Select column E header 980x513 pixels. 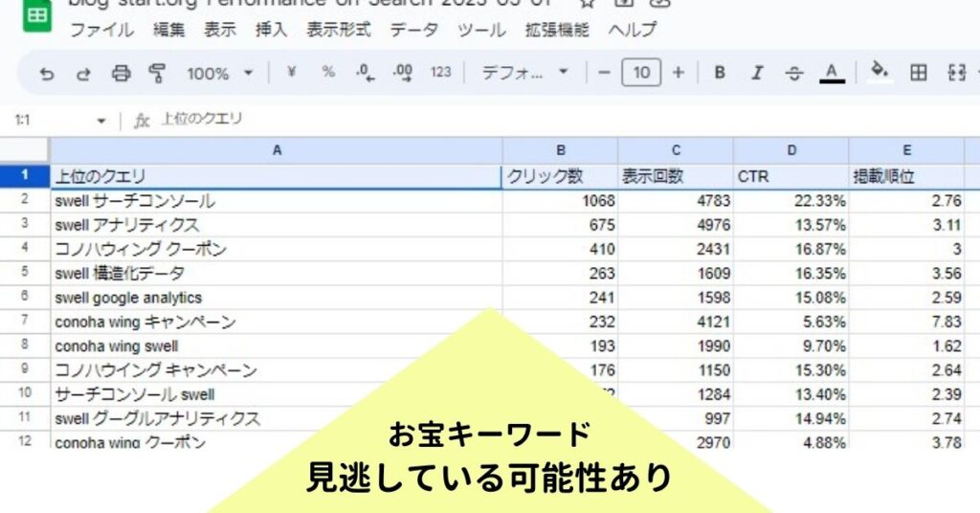coord(906,150)
